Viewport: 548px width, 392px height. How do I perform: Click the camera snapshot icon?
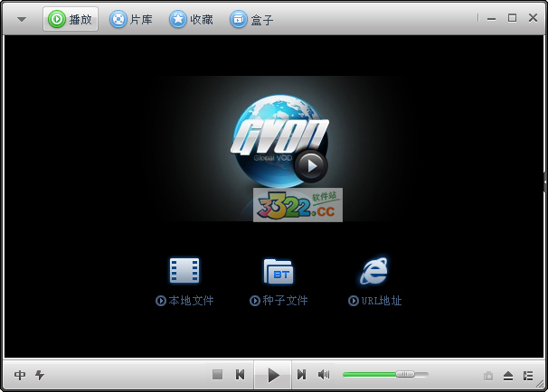pos(488,376)
